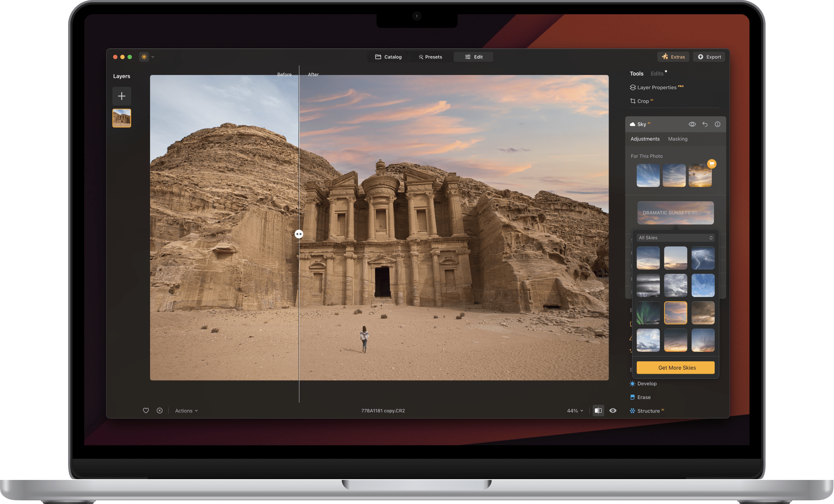Select the Erase tool
Image resolution: width=834 pixels, height=504 pixels.
[643, 397]
